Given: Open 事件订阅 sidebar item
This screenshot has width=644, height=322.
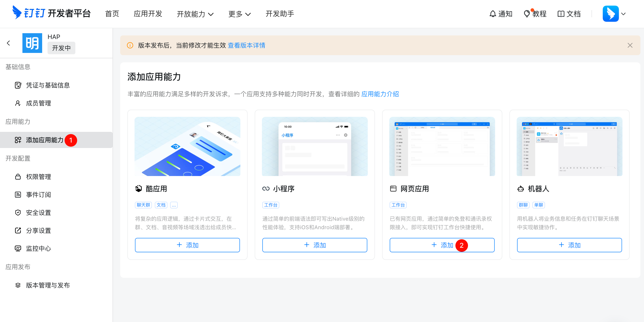Looking at the screenshot, I should (38, 194).
